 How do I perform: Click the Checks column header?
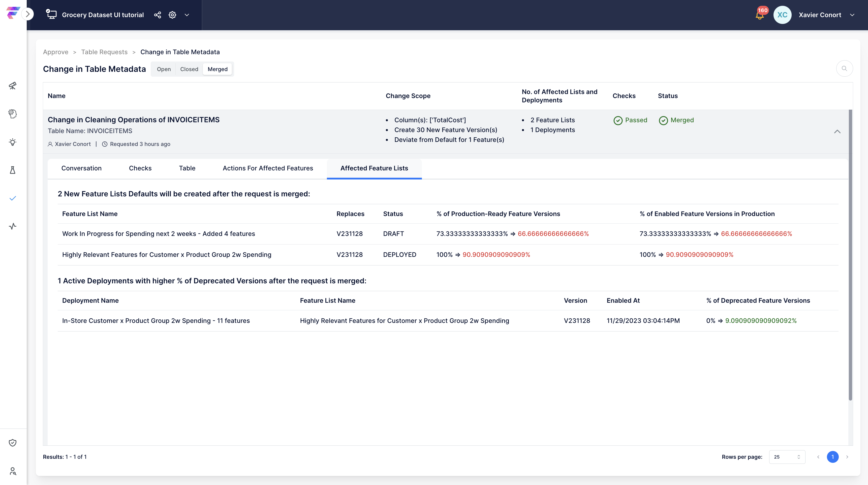tap(624, 96)
